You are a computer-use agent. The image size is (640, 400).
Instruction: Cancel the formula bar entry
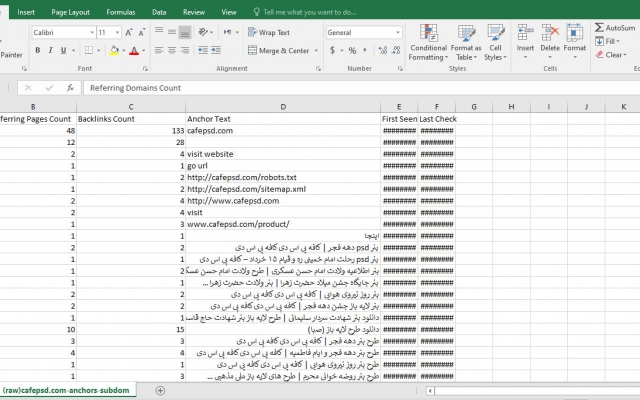(x=28, y=88)
